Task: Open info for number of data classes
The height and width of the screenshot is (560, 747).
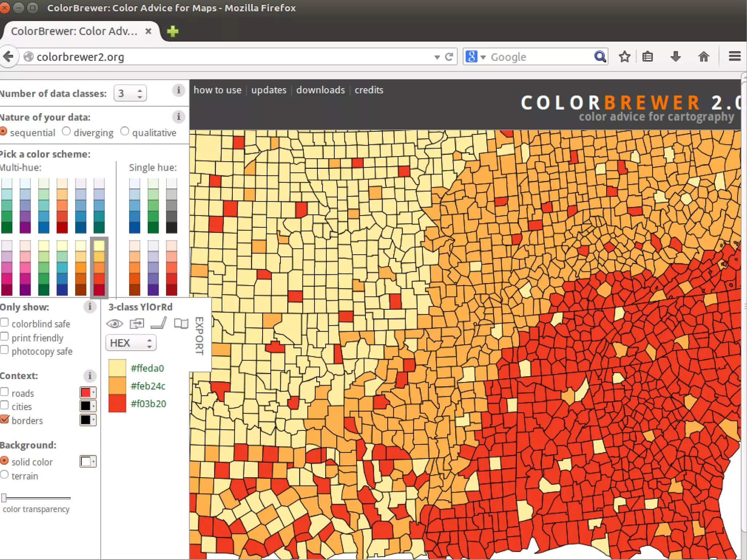Action: (x=178, y=90)
